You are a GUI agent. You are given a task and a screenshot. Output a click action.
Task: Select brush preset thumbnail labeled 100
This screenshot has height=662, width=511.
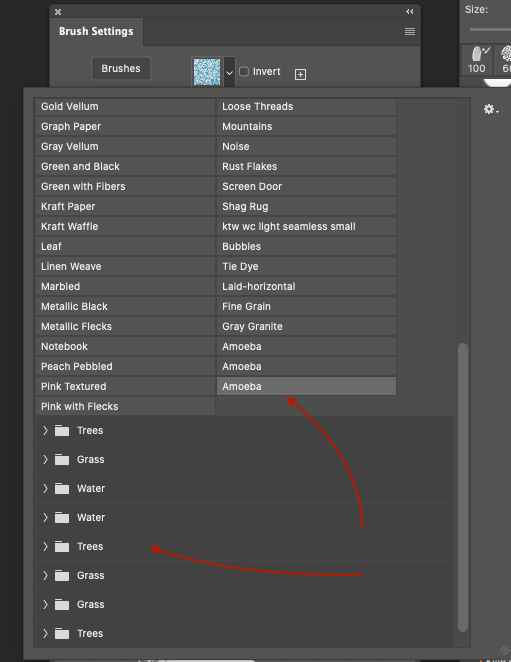tap(477, 60)
